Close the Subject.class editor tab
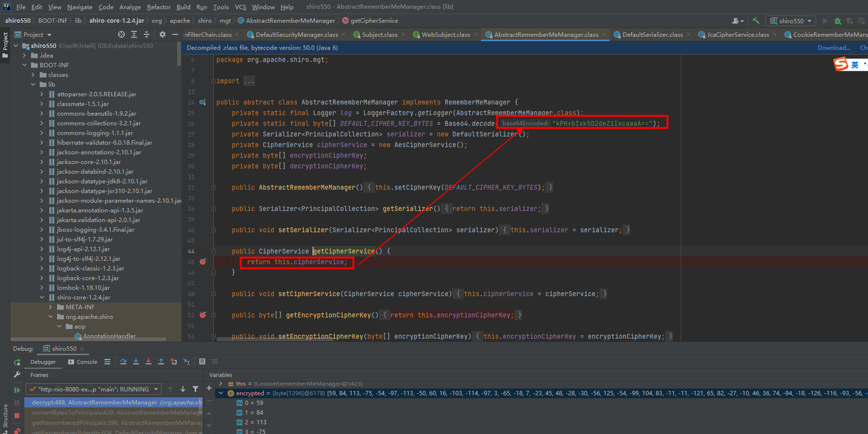The width and height of the screenshot is (868, 434). [404, 34]
